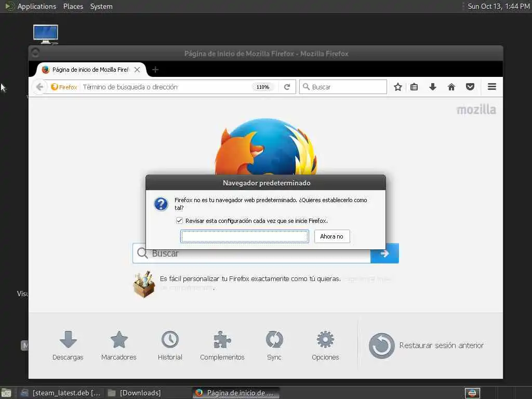Click the back arrow button
This screenshot has height=399, width=532.
[x=39, y=87]
